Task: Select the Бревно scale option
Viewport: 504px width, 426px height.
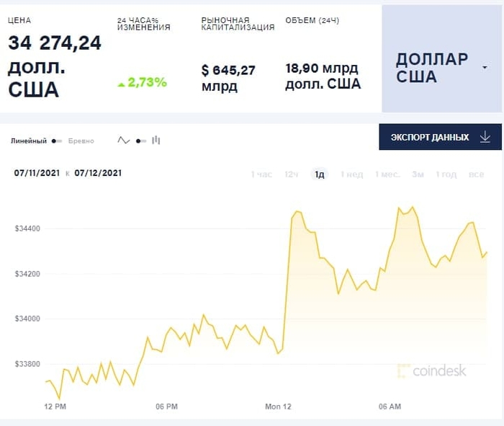Action: tap(81, 141)
